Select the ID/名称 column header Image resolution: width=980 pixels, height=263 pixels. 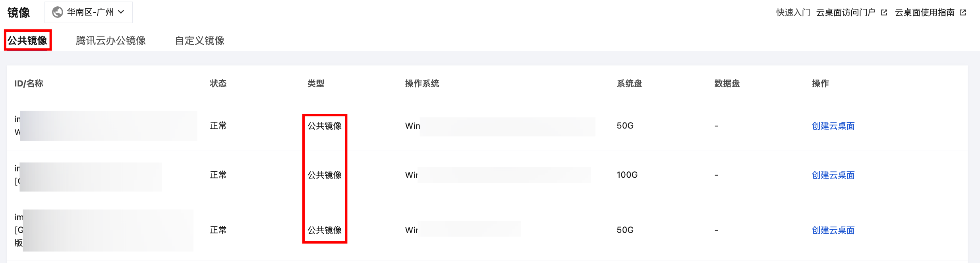pos(29,83)
